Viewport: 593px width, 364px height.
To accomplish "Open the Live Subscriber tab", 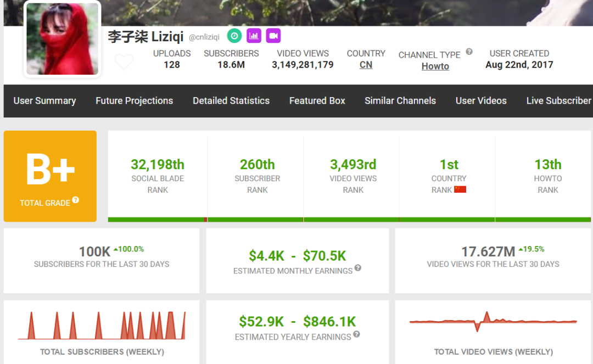I will 558,101.
